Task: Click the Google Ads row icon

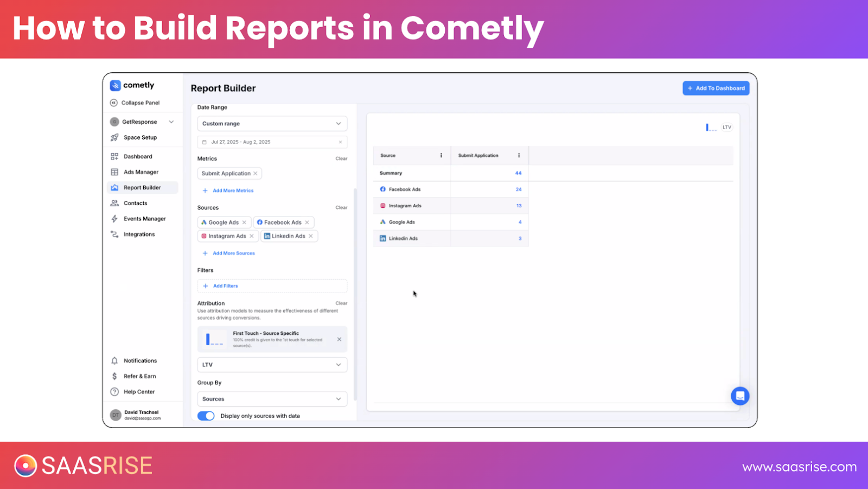Action: click(383, 222)
